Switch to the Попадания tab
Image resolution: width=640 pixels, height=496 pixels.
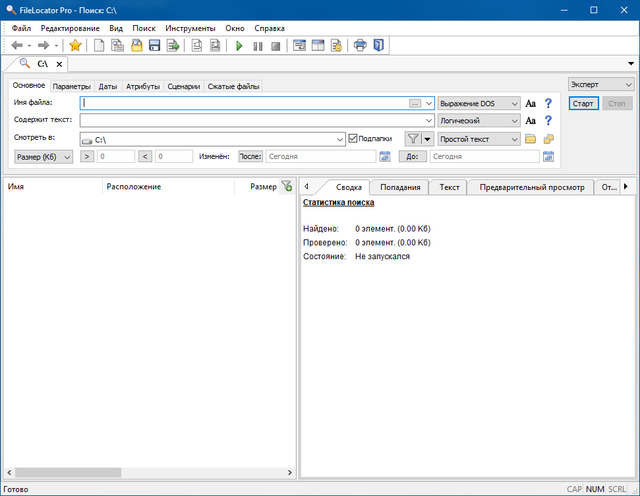pos(400,187)
